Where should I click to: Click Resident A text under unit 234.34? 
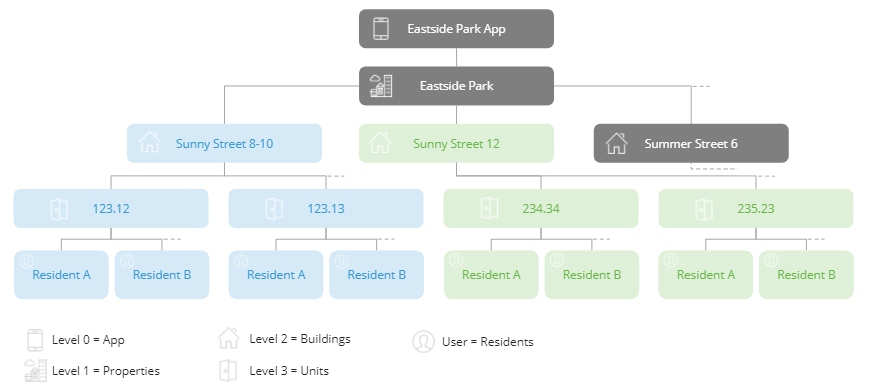tap(491, 275)
